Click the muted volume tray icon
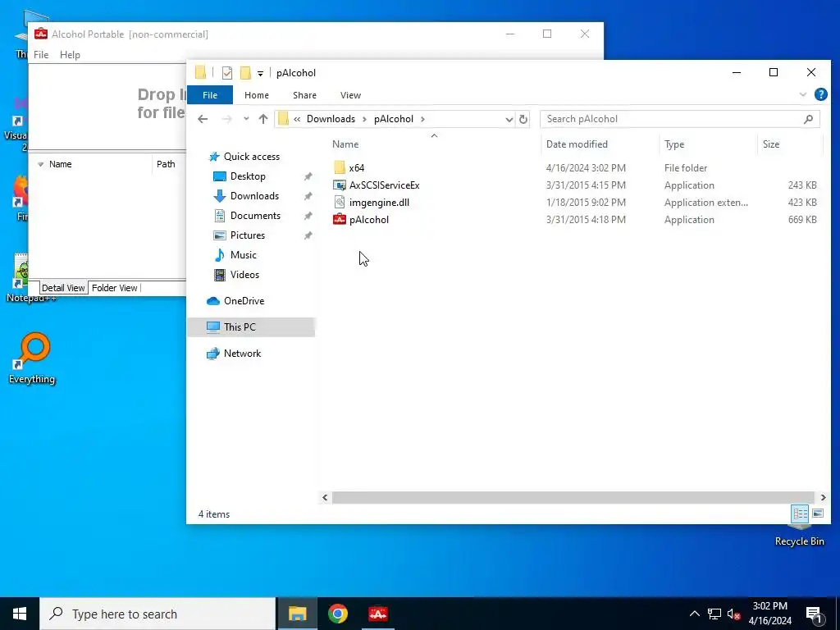This screenshot has height=630, width=840. pos(734,614)
